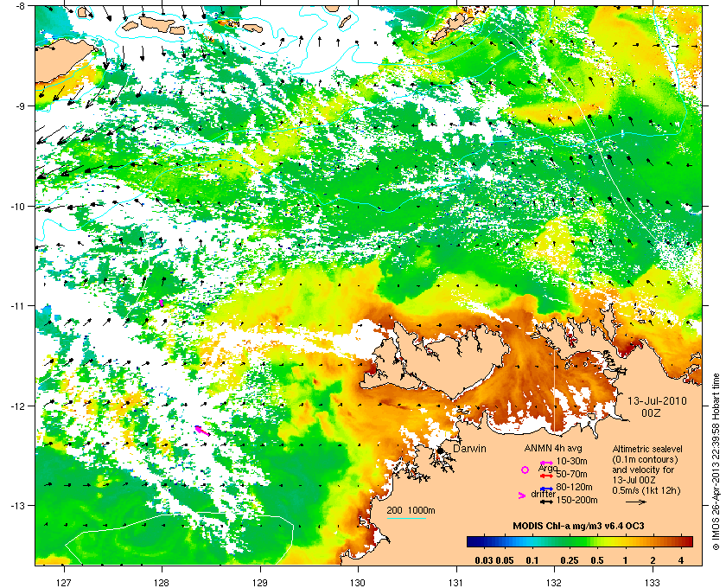The height and width of the screenshot is (588, 726).
Task: Click the 'Altimetric sealevel' text
Action: click(x=647, y=449)
